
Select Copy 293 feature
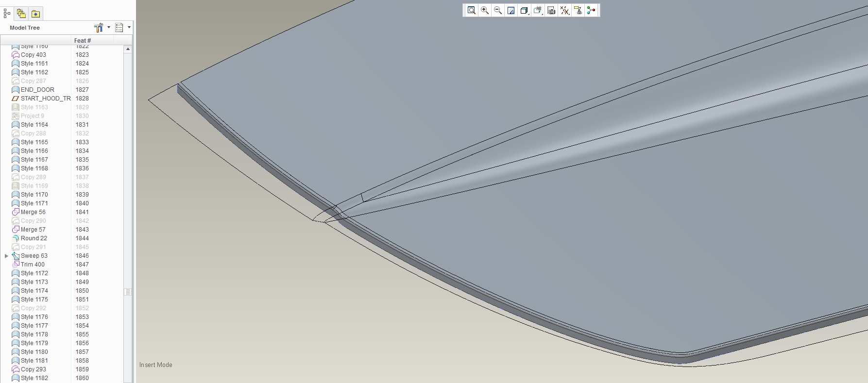[x=34, y=369]
